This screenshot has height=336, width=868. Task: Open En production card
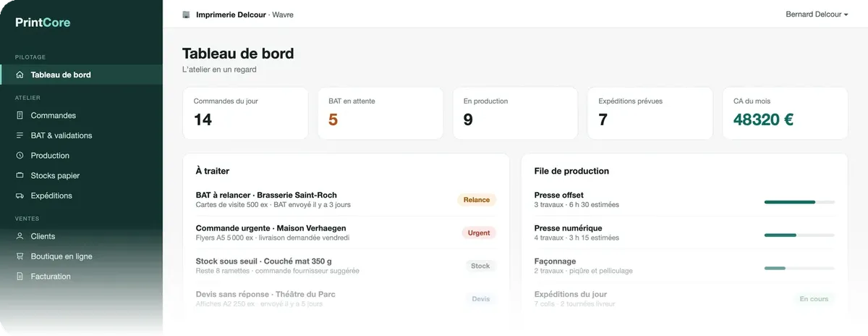point(515,113)
